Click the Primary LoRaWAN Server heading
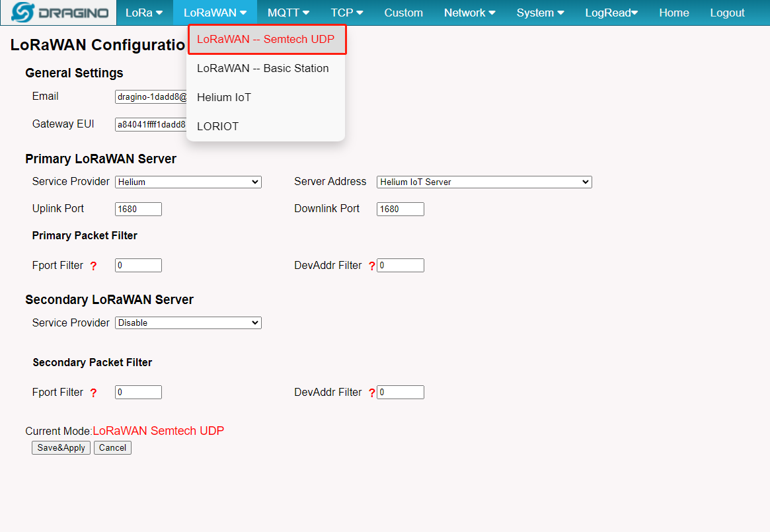The width and height of the screenshot is (770, 532). click(100, 159)
